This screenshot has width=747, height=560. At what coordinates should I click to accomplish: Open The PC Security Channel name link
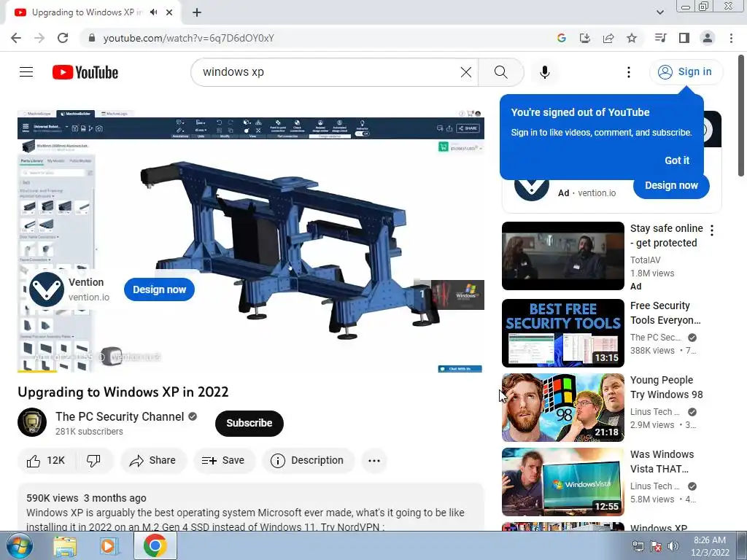pyautogui.click(x=120, y=416)
